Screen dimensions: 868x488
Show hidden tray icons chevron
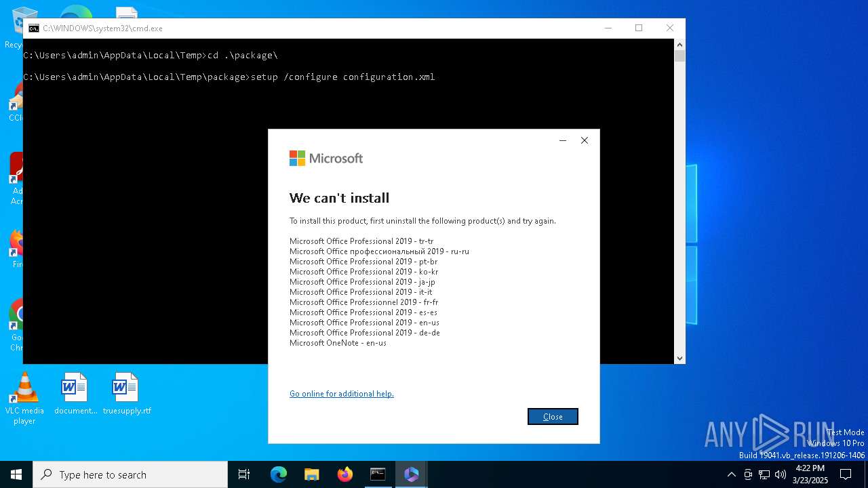pos(731,474)
